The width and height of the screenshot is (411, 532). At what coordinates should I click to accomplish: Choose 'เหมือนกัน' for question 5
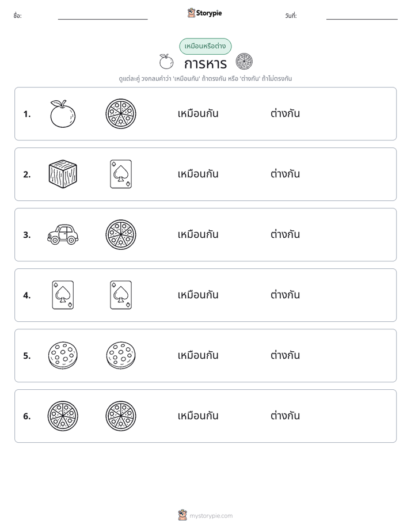coord(198,355)
